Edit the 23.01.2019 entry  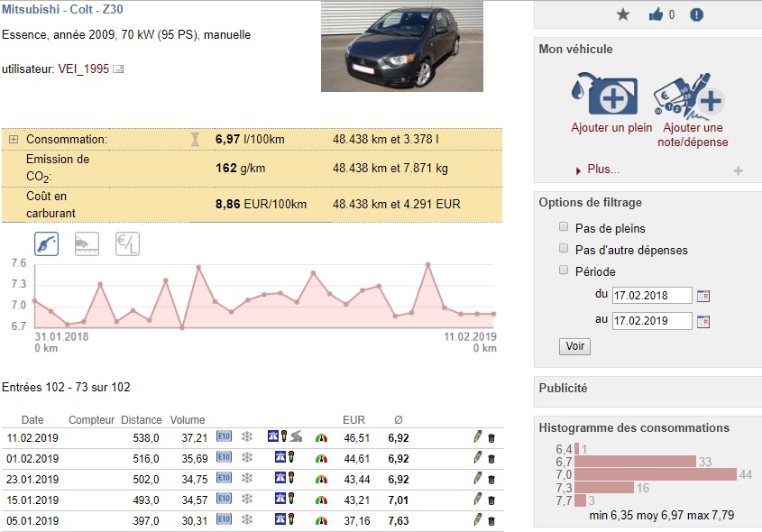(478, 479)
